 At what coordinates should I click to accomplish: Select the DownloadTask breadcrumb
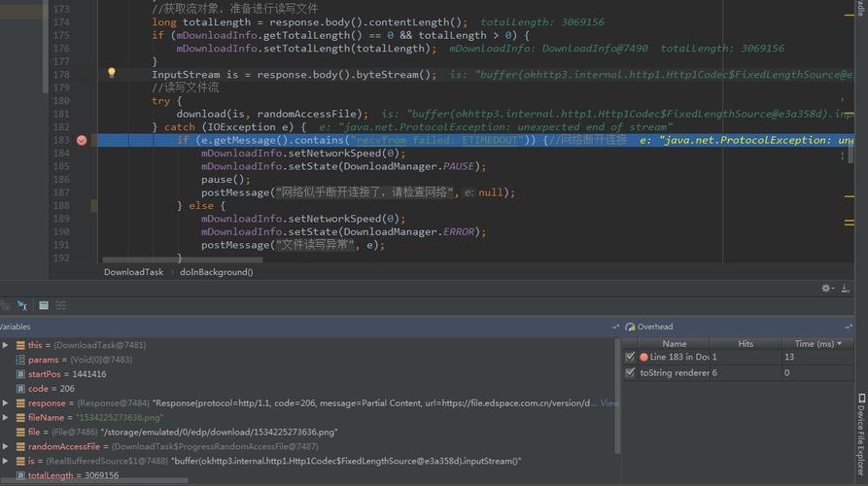point(133,272)
